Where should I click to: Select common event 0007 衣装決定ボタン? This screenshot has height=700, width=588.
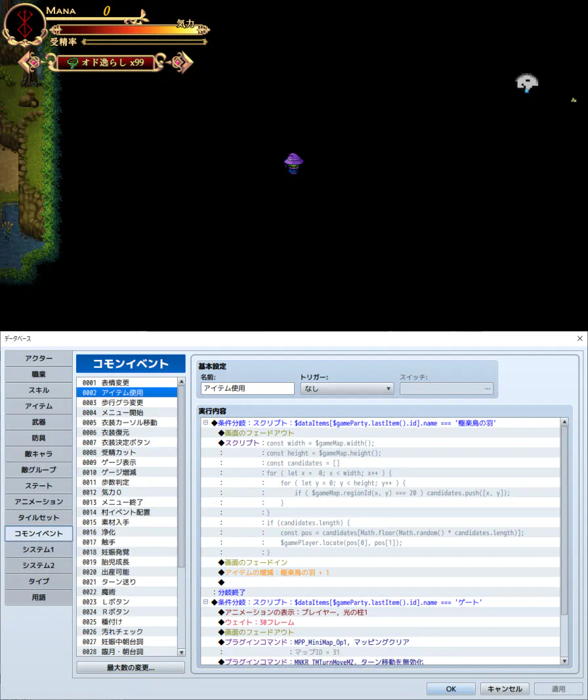[x=127, y=443]
